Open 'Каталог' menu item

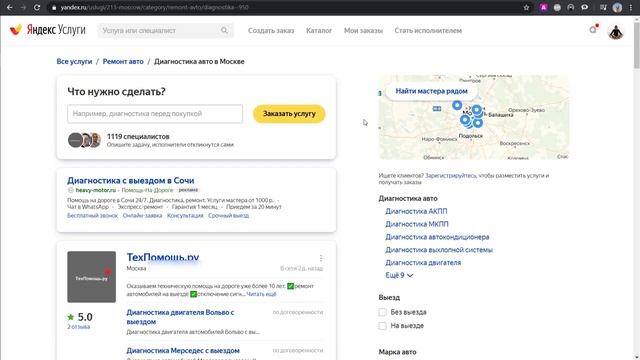[x=319, y=31]
